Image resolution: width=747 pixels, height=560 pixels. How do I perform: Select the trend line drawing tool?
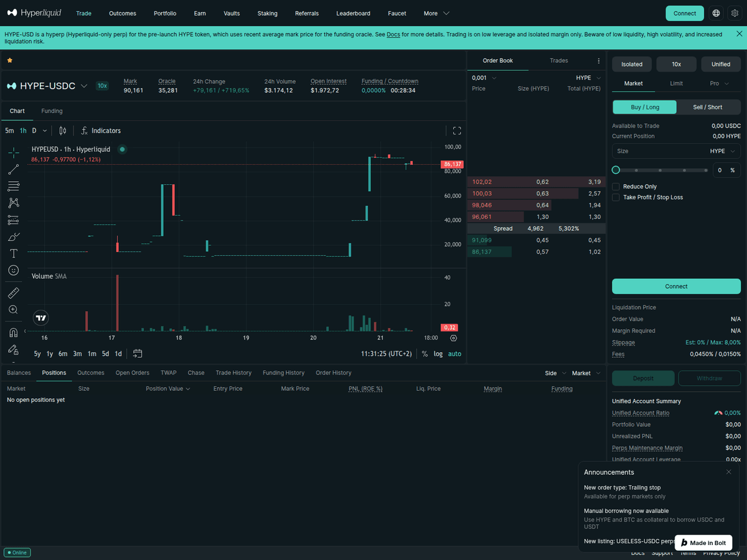tap(13, 169)
